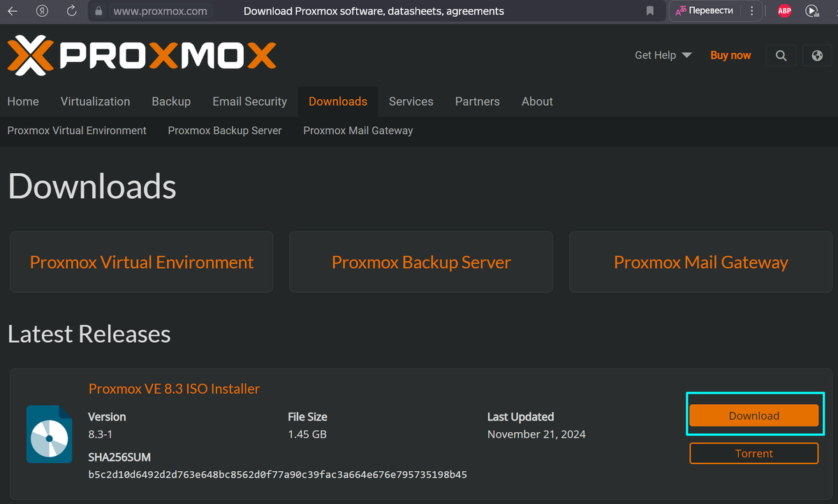Image resolution: width=838 pixels, height=504 pixels.
Task: Expand the Get Help dropdown
Action: 663,55
